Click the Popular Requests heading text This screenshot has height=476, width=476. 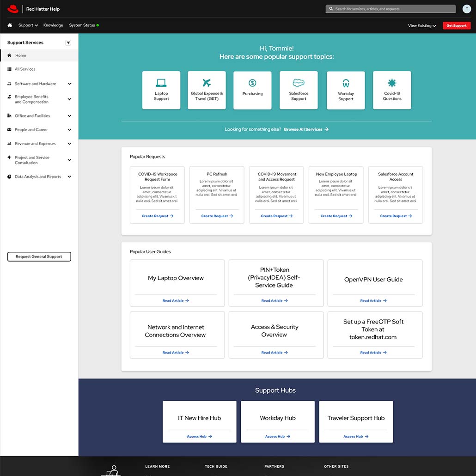(147, 157)
